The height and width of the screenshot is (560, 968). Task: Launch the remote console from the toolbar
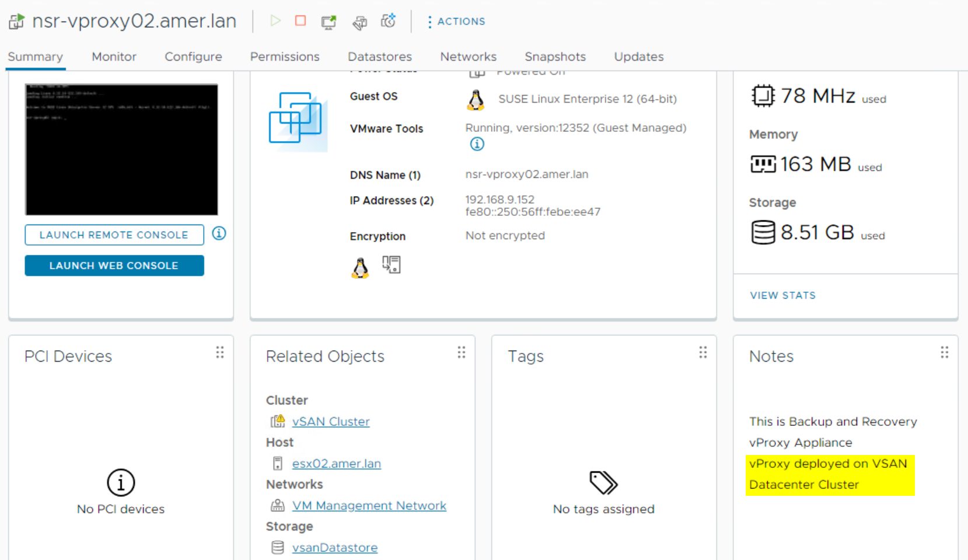[329, 21]
